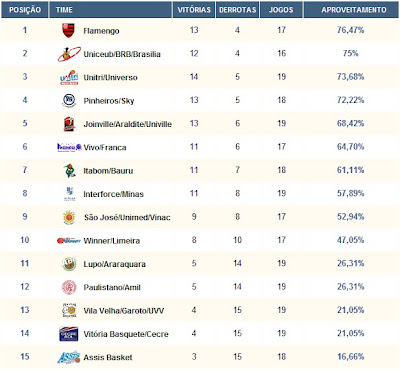Click the Flamengo team crest icon
Screen dimensions: 400x370
69,30
